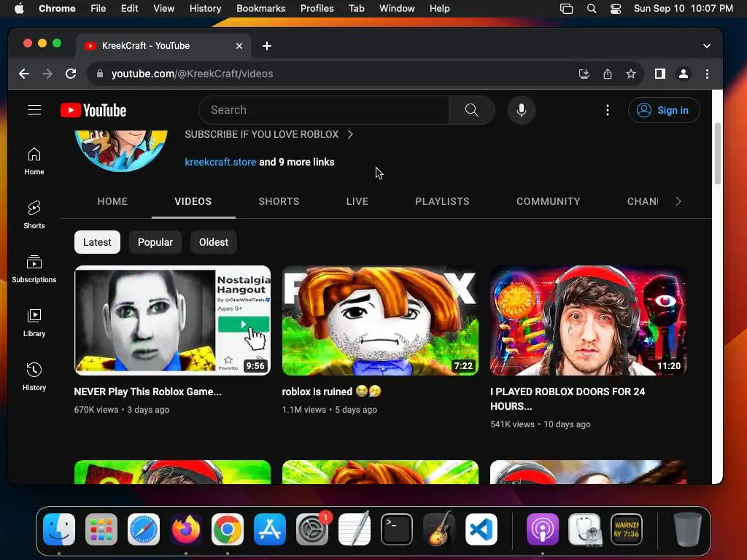Go to Home in sidebar
This screenshot has width=747, height=560.
[x=34, y=161]
